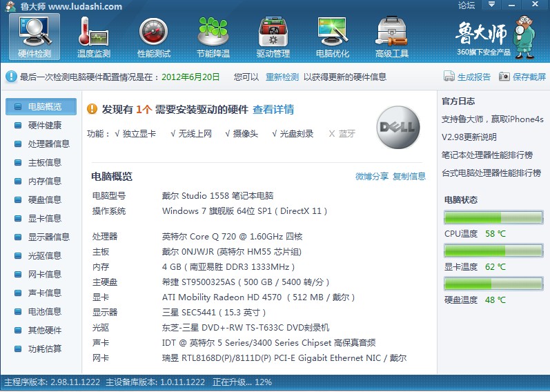Open 支持鲁大师，赢取iPhone4s news item
The image size is (550, 392).
[x=493, y=119]
